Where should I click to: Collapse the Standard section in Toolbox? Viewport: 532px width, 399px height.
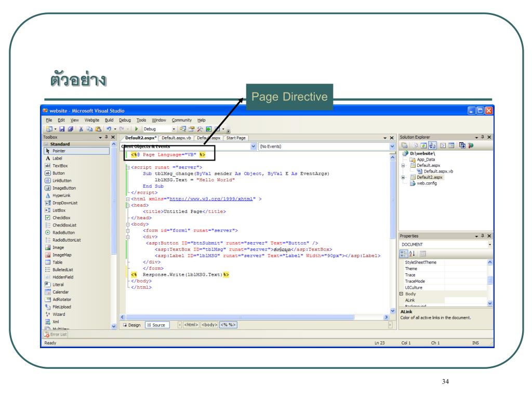coord(46,144)
